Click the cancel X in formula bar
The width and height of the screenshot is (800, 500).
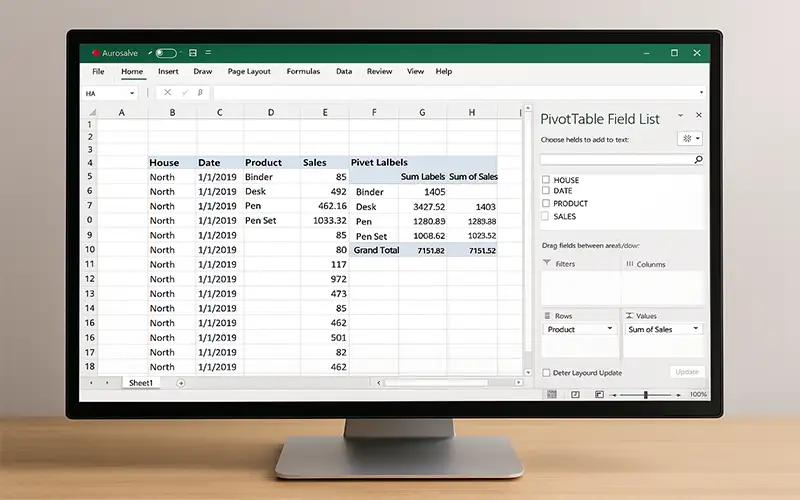(168, 93)
